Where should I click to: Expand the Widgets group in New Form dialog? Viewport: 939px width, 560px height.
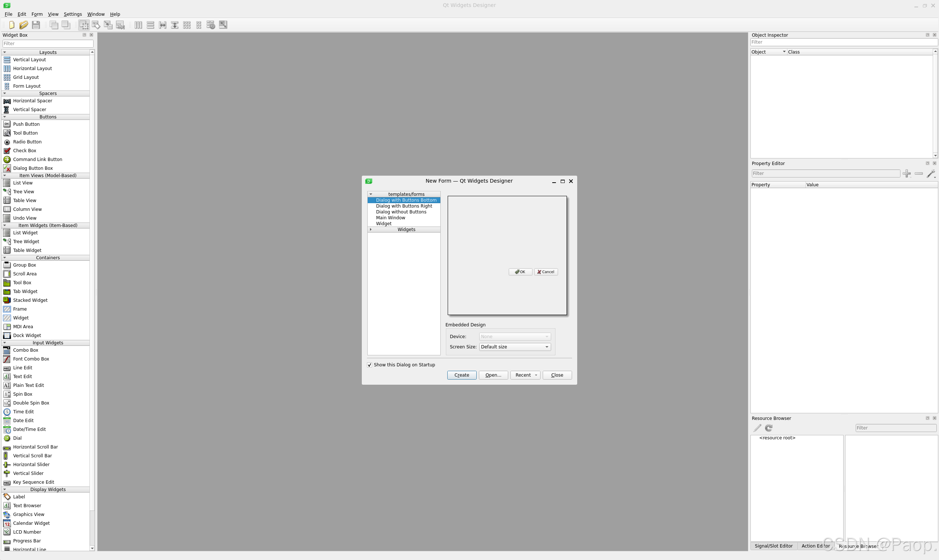click(x=371, y=230)
